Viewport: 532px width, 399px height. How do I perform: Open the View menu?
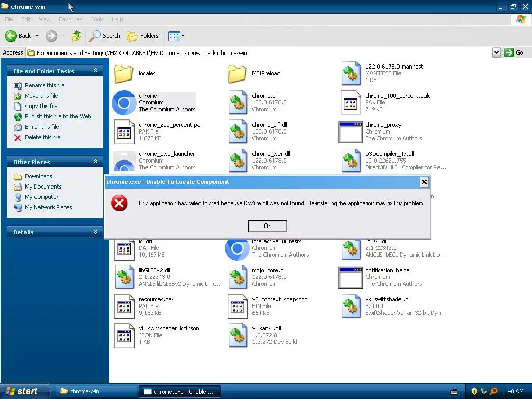45,19
